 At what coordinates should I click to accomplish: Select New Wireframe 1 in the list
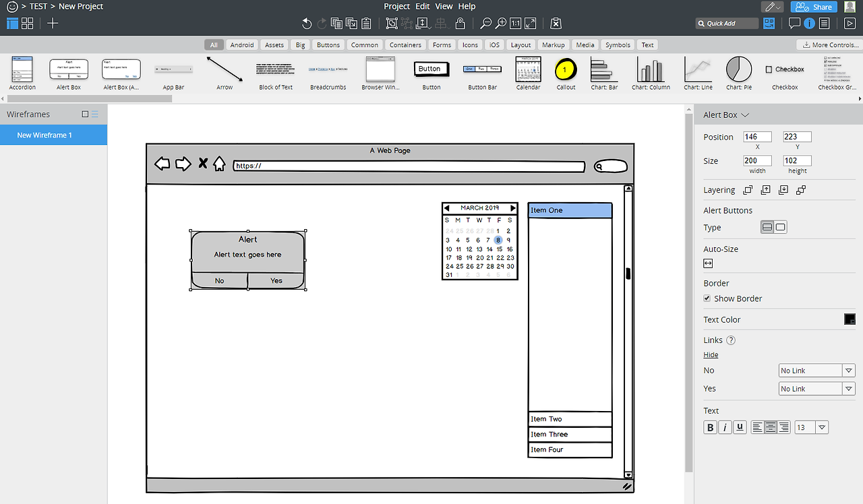pos(53,135)
